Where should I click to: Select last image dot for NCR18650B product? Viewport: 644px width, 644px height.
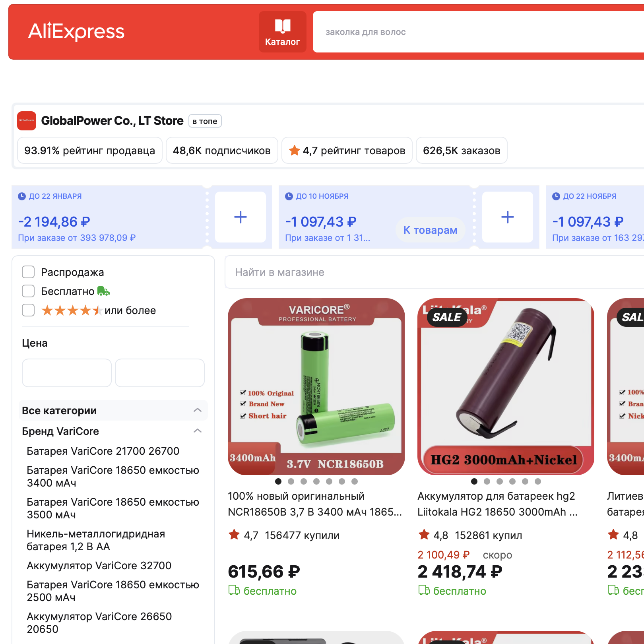[355, 481]
